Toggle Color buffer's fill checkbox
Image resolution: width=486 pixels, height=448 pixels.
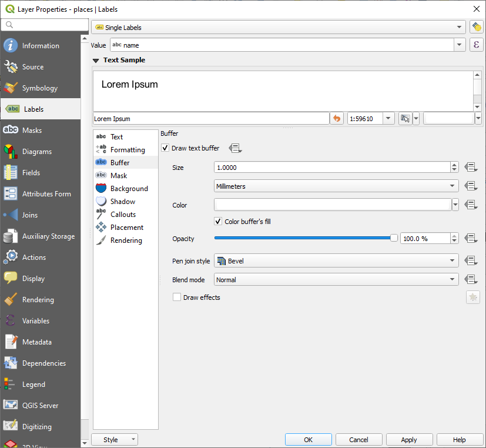[219, 222]
